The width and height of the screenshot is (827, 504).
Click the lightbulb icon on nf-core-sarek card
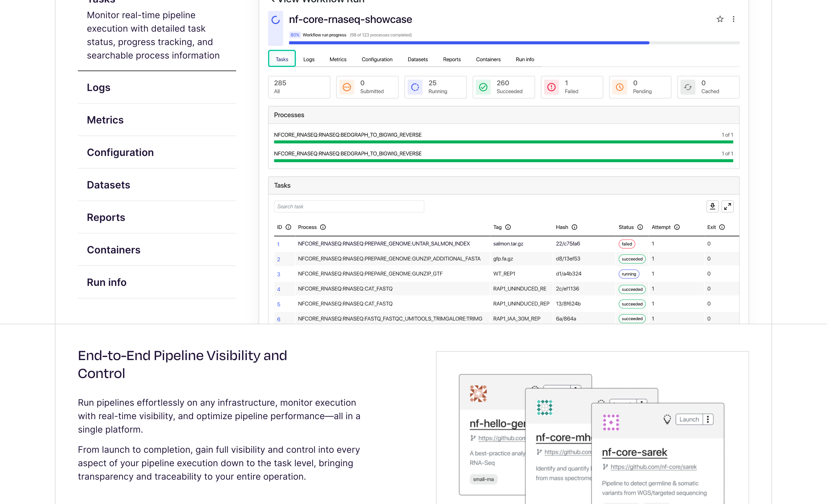pos(667,419)
